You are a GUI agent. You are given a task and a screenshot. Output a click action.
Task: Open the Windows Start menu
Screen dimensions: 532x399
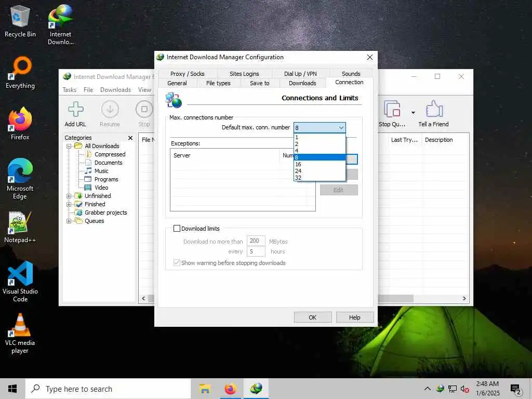[x=12, y=389]
